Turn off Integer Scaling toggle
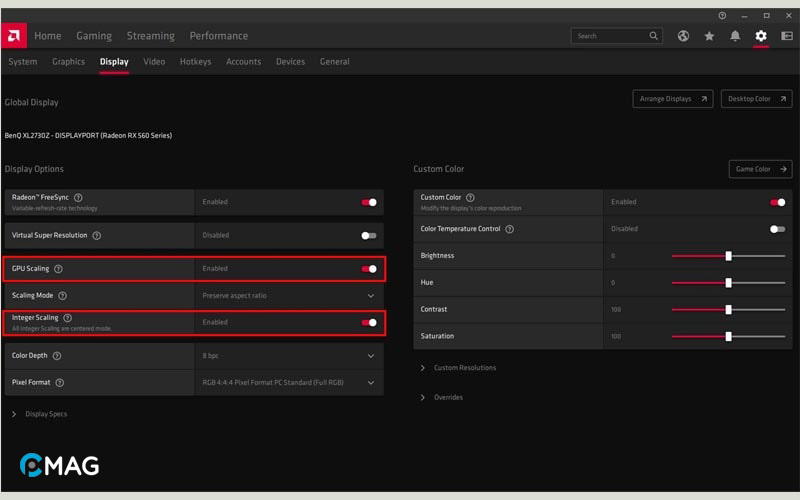The width and height of the screenshot is (800, 500). [x=369, y=323]
